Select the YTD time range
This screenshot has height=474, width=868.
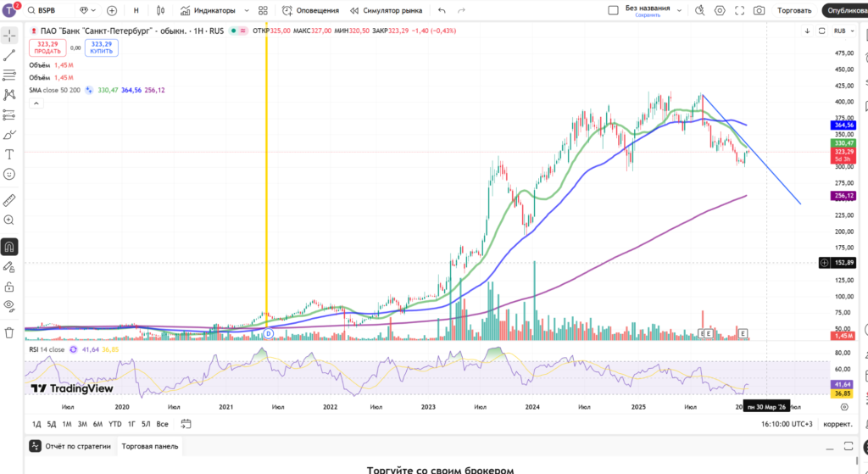(114, 424)
